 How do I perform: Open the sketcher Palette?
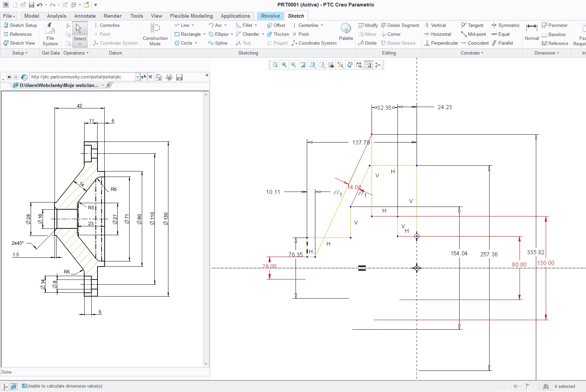tap(346, 32)
